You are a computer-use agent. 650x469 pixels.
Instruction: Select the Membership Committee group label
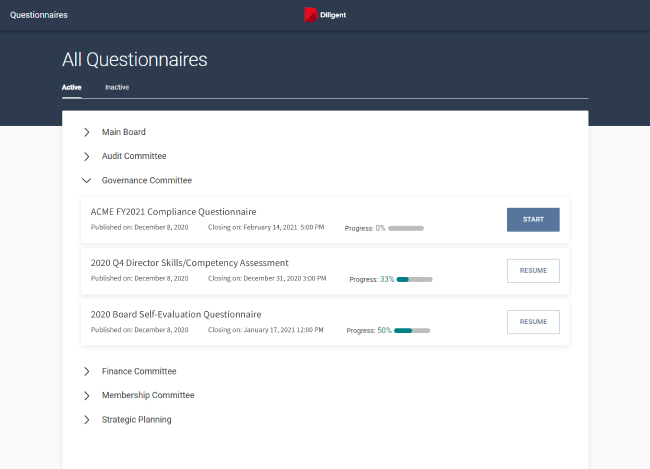(x=148, y=395)
